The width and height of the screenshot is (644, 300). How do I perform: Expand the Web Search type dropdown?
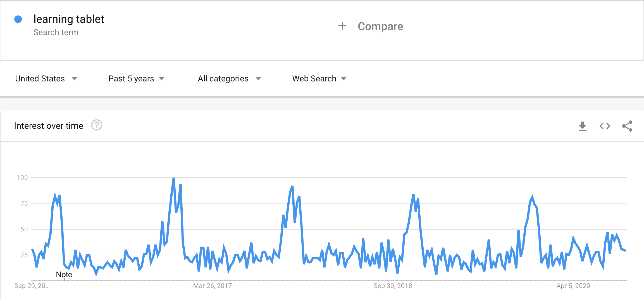319,79
